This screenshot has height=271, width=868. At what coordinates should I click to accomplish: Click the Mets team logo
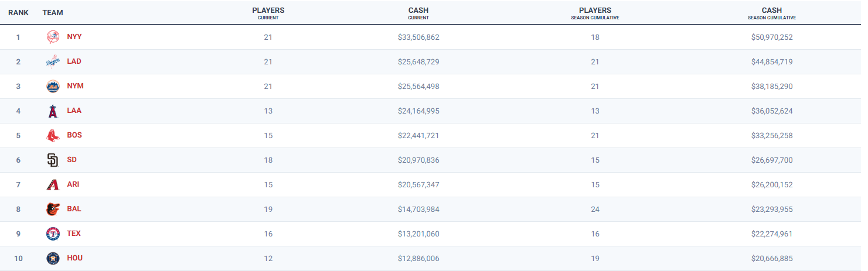(x=53, y=86)
